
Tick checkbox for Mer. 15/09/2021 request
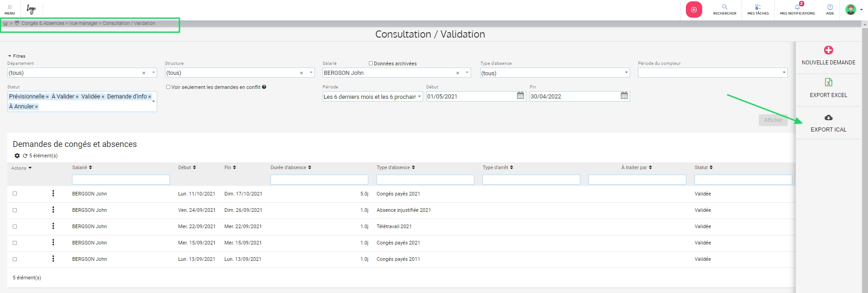pyautogui.click(x=14, y=243)
